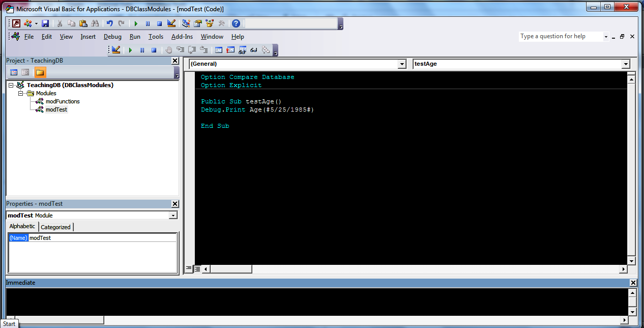Close the Properties panel

(175, 204)
